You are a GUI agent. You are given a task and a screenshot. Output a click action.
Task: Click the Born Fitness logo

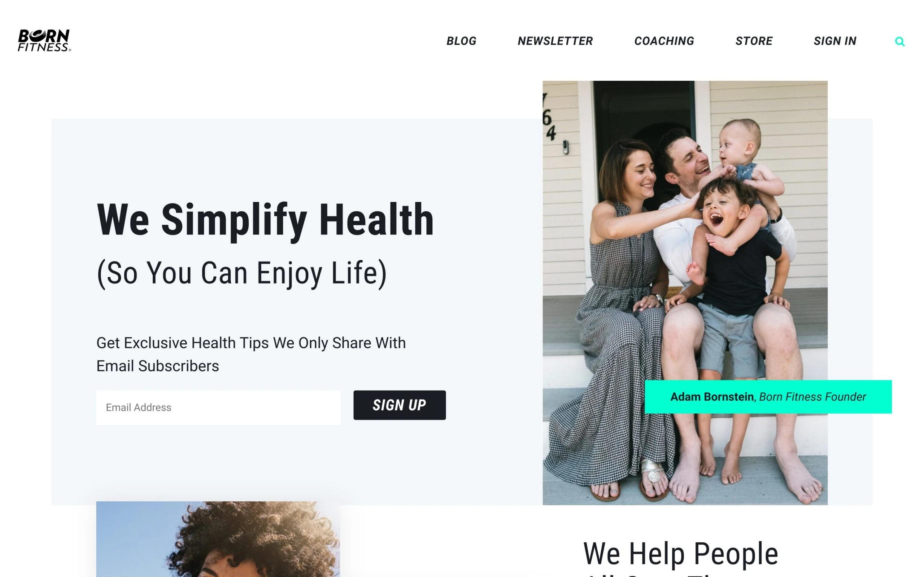[x=44, y=40]
